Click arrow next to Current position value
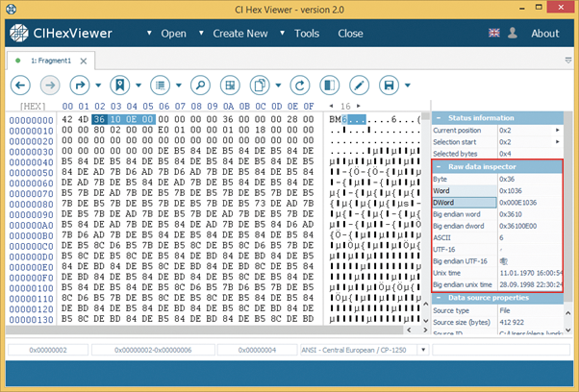Image resolution: width=579 pixels, height=392 pixels. coord(558,130)
